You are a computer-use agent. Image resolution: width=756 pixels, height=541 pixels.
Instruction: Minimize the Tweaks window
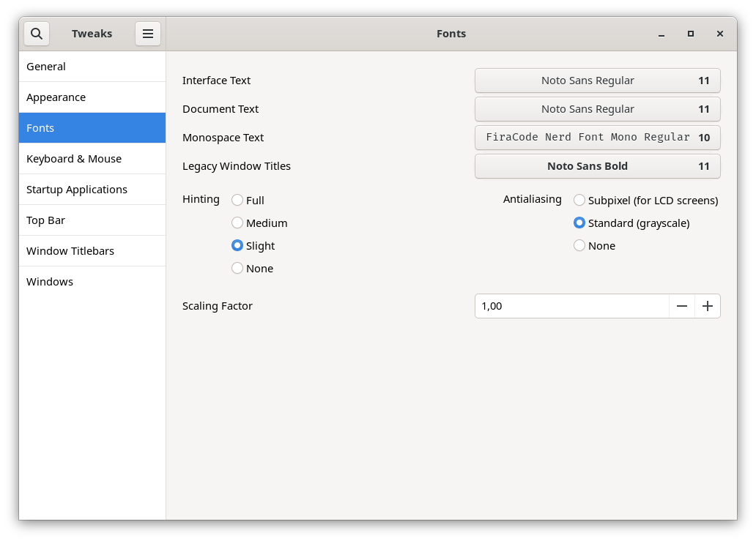click(x=661, y=34)
